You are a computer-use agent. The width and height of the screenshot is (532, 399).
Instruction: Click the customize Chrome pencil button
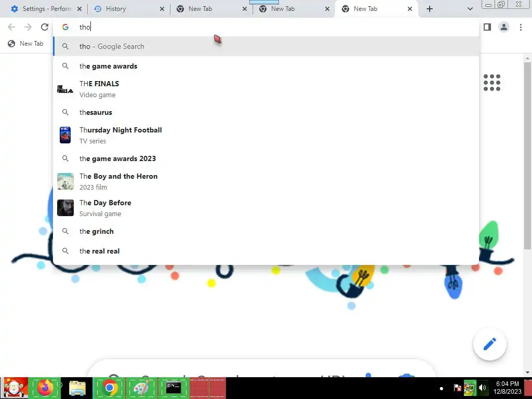tap(489, 344)
